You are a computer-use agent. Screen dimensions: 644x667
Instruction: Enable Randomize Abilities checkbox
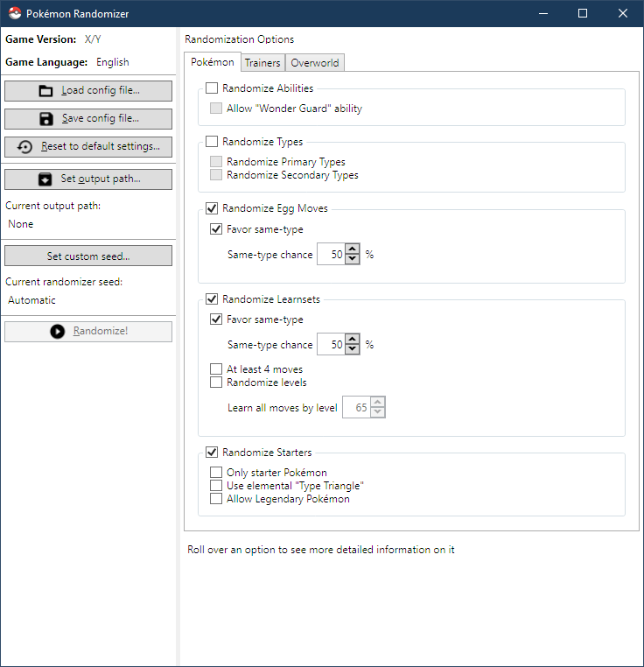[x=212, y=88]
